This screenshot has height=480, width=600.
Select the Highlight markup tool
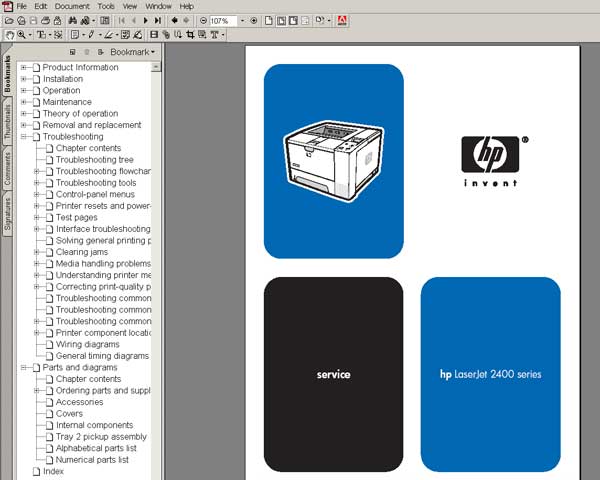point(109,35)
